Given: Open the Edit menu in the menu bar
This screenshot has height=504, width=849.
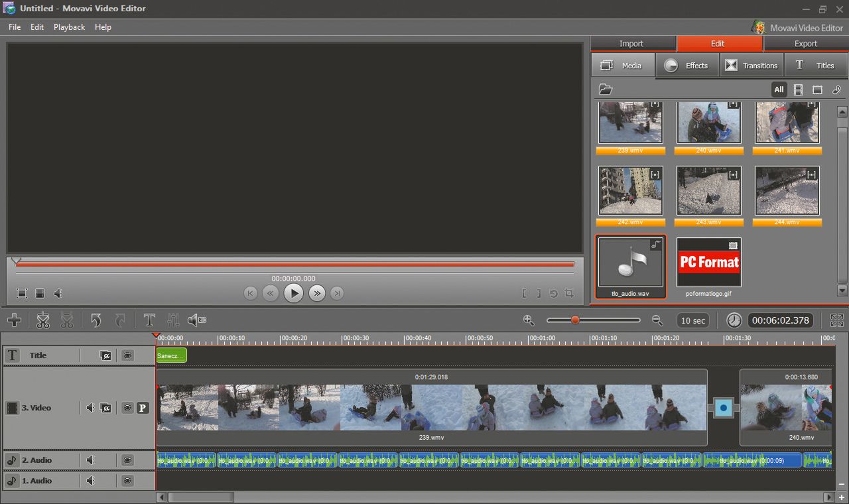Looking at the screenshot, I should pyautogui.click(x=37, y=27).
